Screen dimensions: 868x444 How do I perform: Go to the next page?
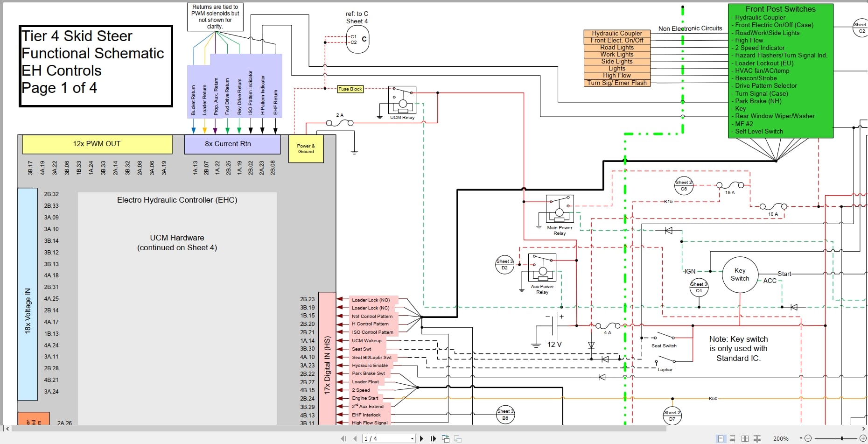422,438
